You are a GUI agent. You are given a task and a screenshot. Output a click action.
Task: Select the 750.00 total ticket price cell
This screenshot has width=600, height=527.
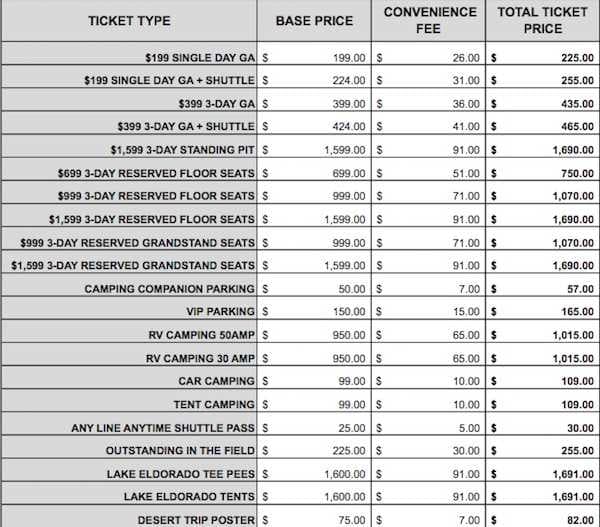click(x=568, y=172)
